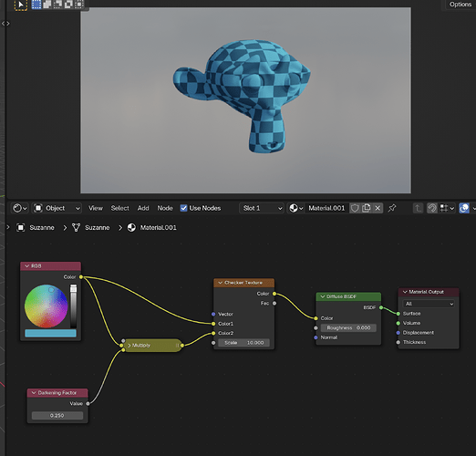Click the Material.001 breadcrumb
The width and height of the screenshot is (476, 456).
(x=158, y=228)
